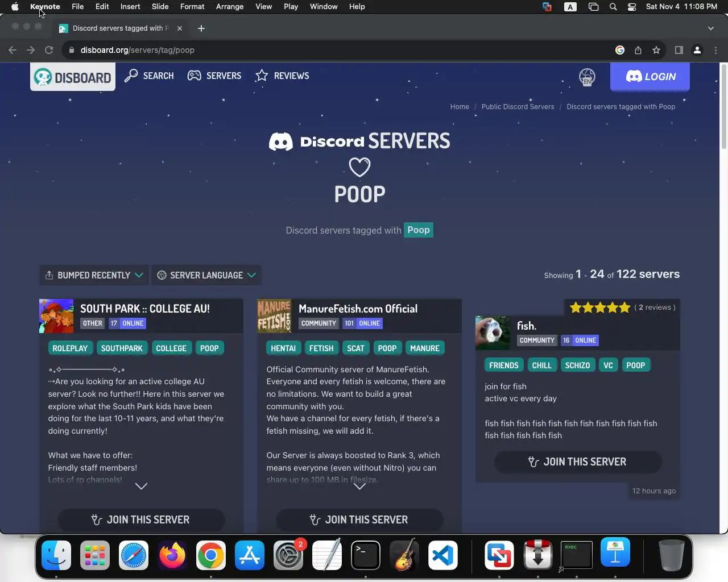Select the CHILL tag
The width and height of the screenshot is (728, 582).
[x=541, y=365]
